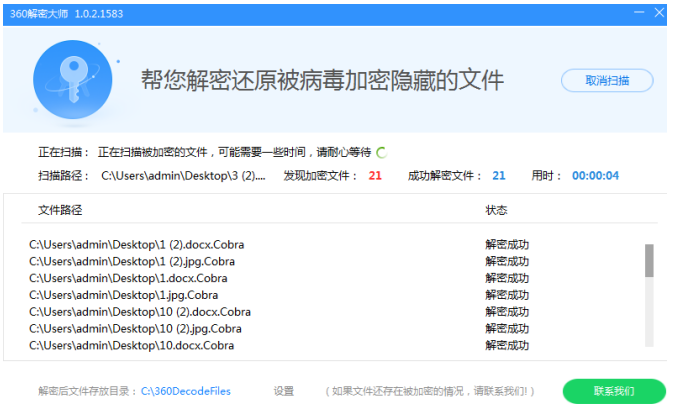Close the 360解密大师 window
Screen dimensions: 682x416
click(x=659, y=13)
